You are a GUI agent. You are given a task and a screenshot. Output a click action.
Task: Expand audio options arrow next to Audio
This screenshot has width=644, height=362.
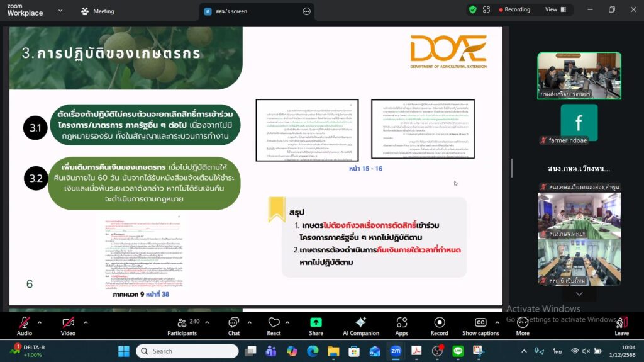pos(40,322)
